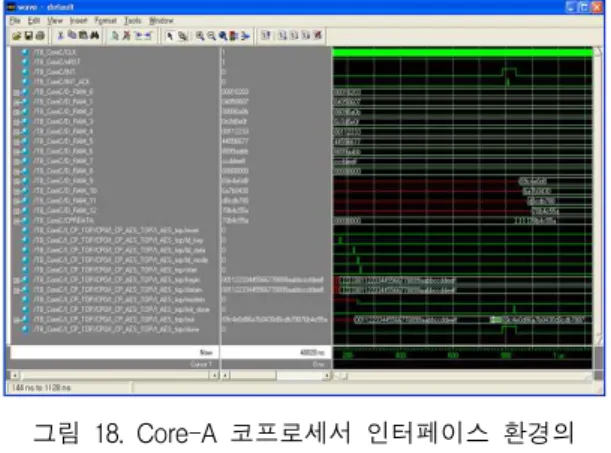Open the Tools menu
This screenshot has height=453, width=611.
coord(132,20)
